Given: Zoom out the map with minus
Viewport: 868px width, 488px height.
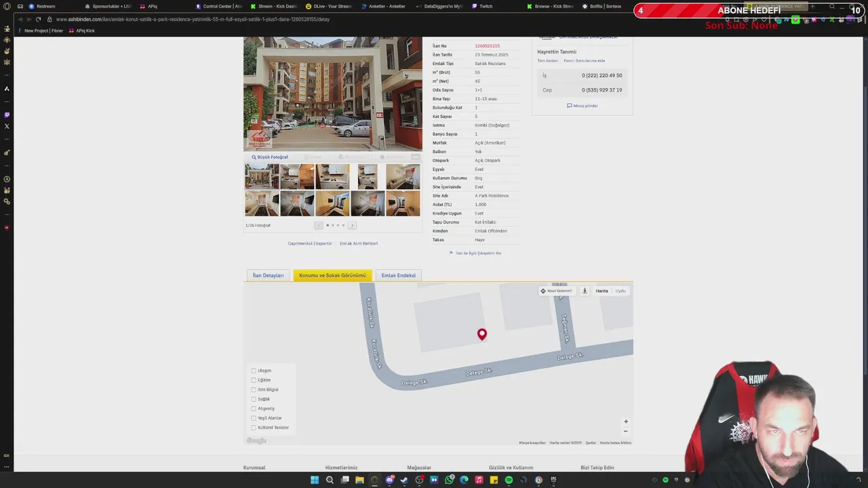Looking at the screenshot, I should [x=625, y=431].
